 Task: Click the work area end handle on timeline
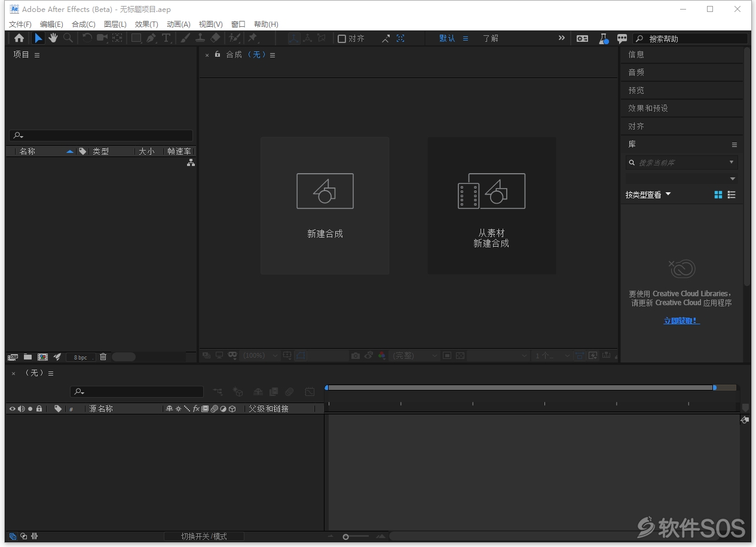tap(715, 388)
